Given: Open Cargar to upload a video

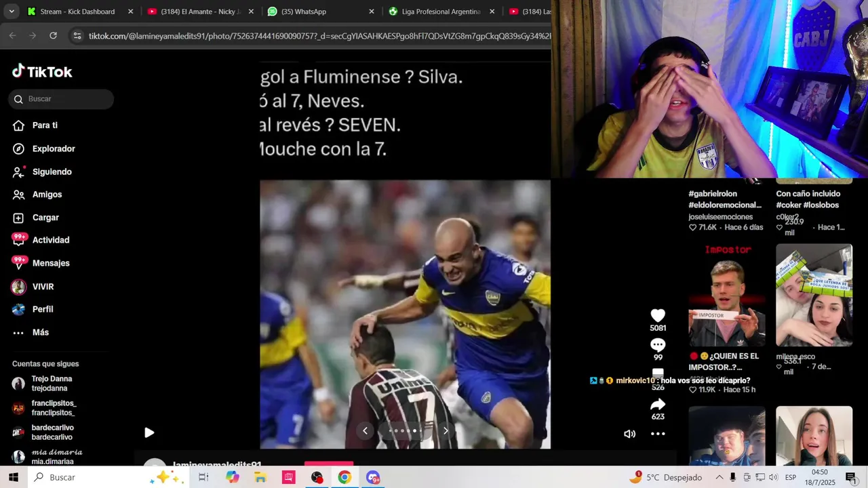Looking at the screenshot, I should (36, 218).
